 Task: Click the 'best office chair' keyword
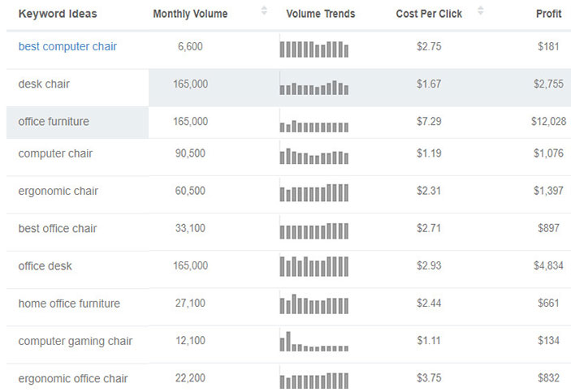(58, 229)
